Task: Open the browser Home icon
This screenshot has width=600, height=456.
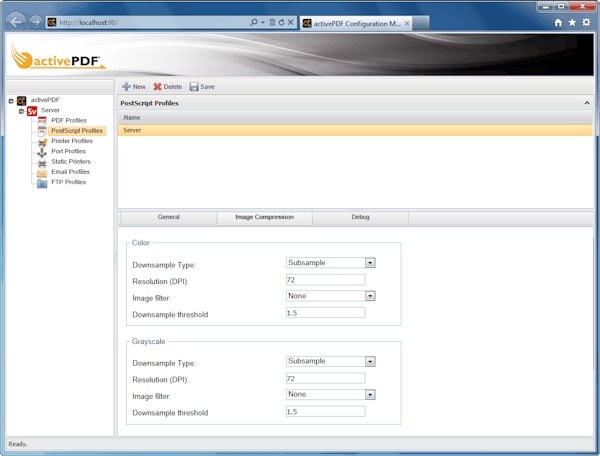Action: tap(558, 23)
